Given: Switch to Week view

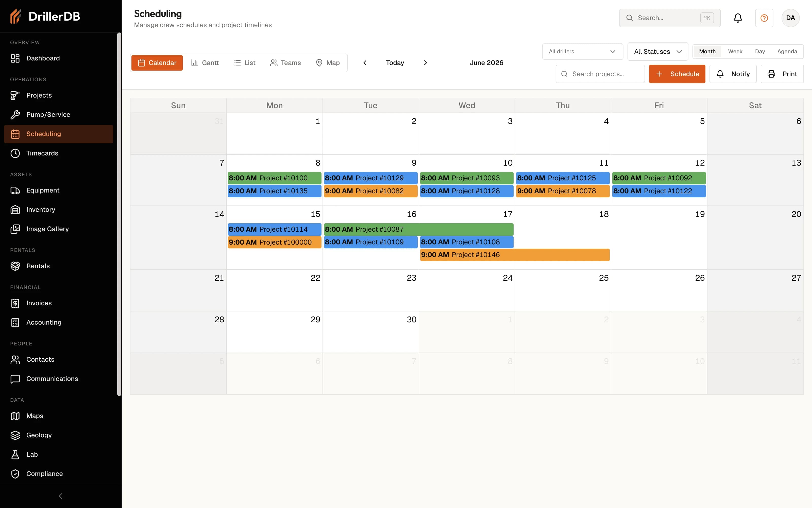Looking at the screenshot, I should coord(735,51).
